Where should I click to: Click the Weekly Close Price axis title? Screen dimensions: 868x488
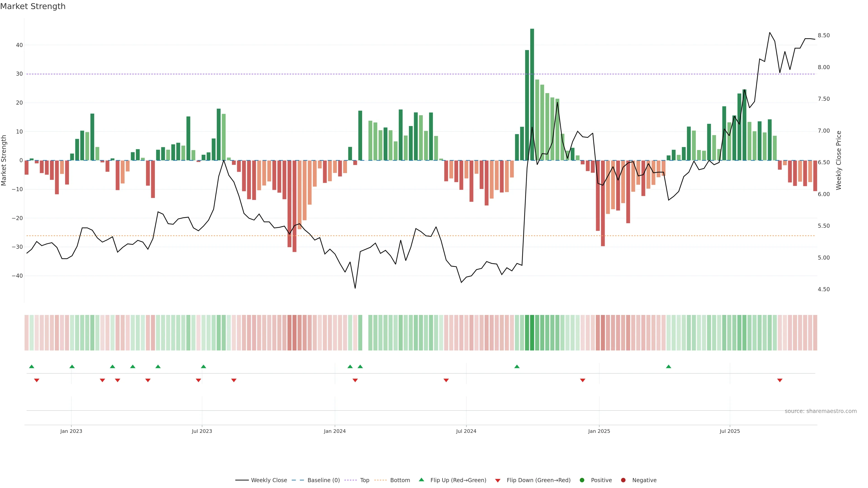839,160
